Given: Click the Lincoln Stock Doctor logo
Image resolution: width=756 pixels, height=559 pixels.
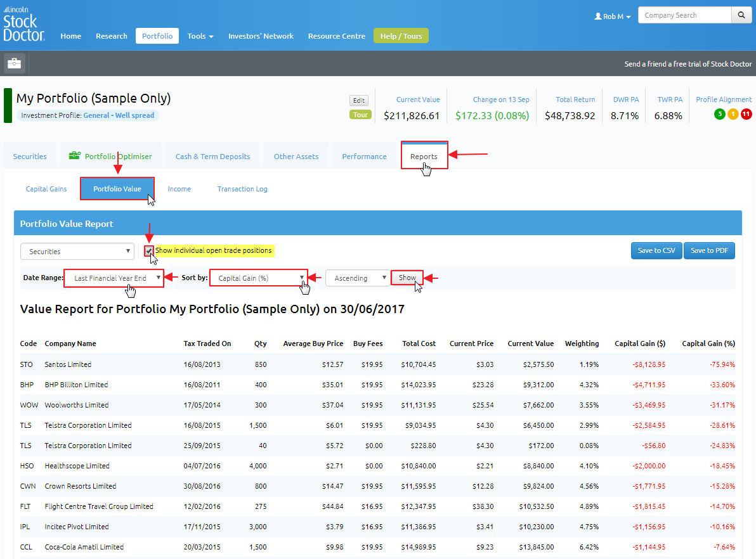Looking at the screenshot, I should coord(23,24).
